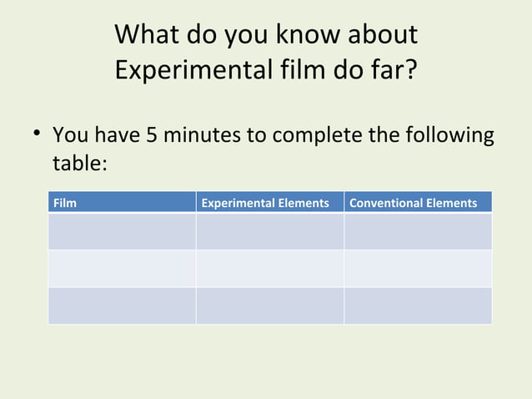
Task: Click second-row cell under Conventional Elements
Action: tap(417, 268)
